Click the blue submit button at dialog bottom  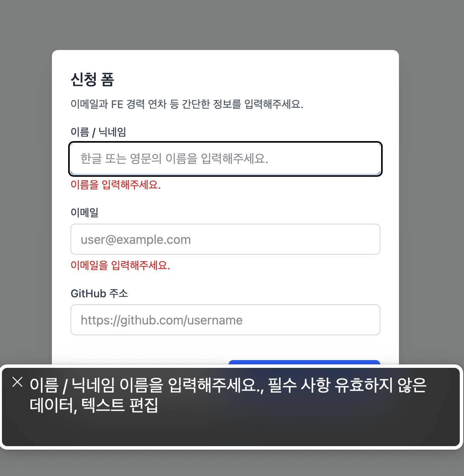304,362
